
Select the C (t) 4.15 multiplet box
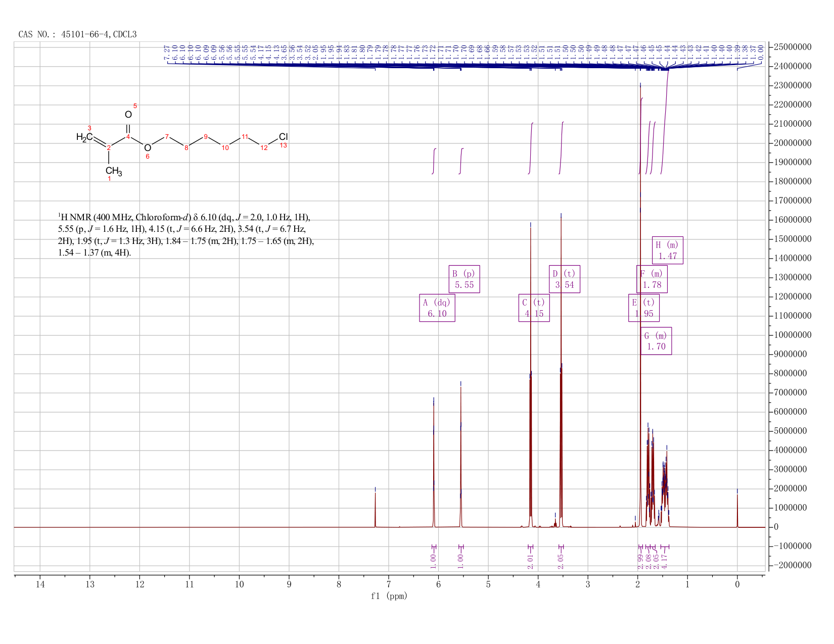click(534, 308)
